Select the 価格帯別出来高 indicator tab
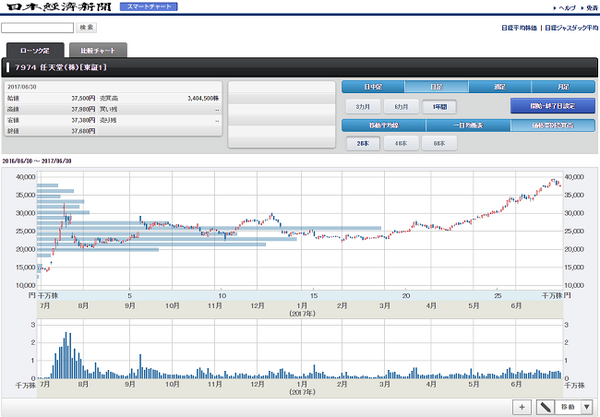Image resolution: width=600 pixels, height=417 pixels. pos(553,125)
